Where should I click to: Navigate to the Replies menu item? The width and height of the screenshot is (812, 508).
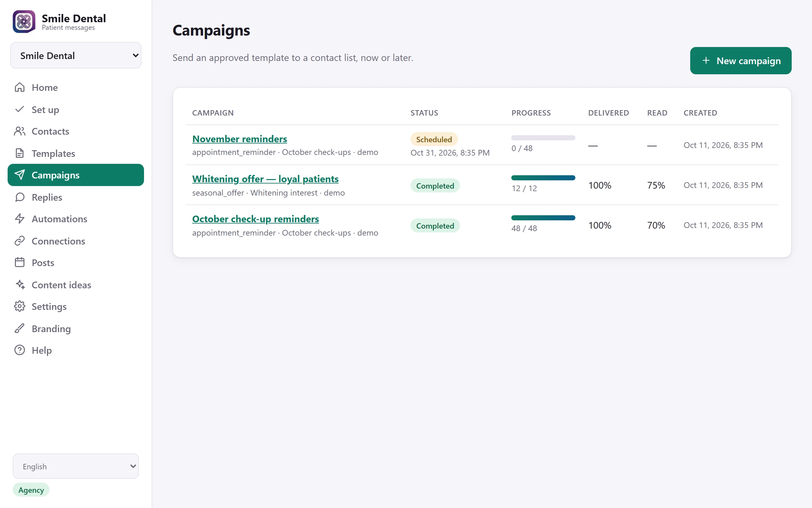pyautogui.click(x=76, y=197)
